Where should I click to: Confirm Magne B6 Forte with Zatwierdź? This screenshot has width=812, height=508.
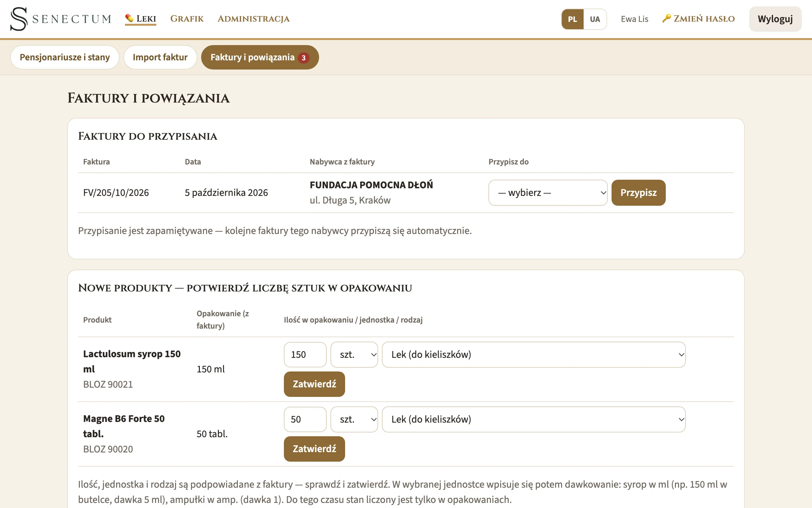point(314,449)
